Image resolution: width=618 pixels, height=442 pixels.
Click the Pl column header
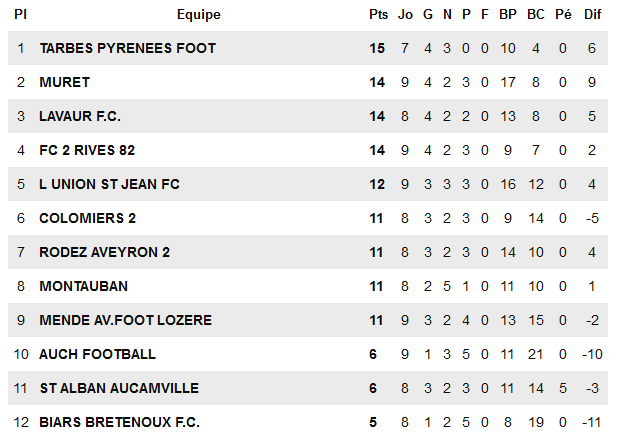(20, 15)
